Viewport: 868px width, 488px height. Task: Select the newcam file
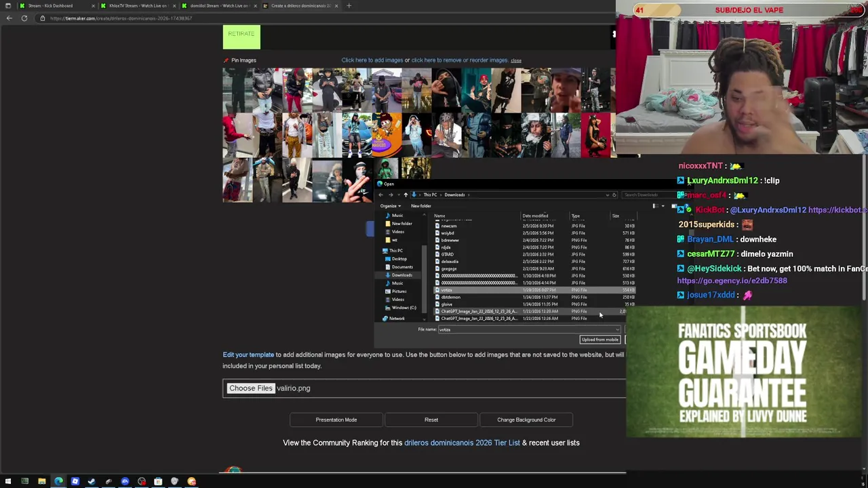tap(534, 226)
